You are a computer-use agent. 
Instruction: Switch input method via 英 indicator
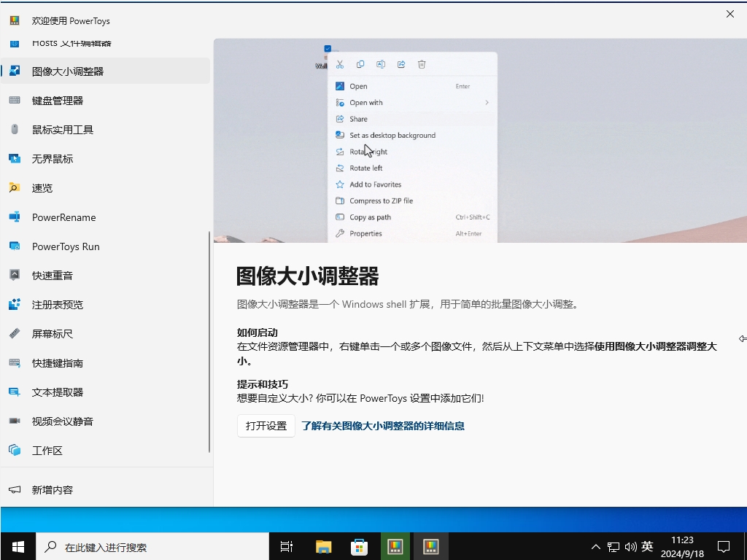pyautogui.click(x=647, y=546)
